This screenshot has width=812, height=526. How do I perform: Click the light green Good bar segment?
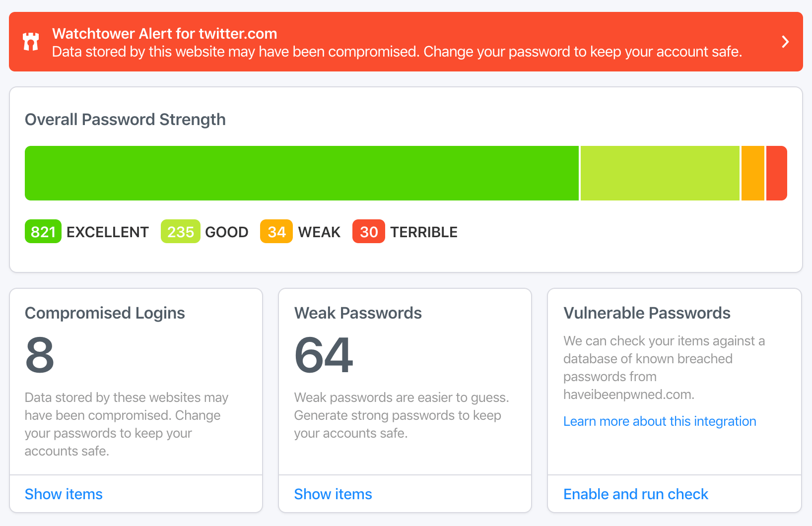pyautogui.click(x=660, y=173)
